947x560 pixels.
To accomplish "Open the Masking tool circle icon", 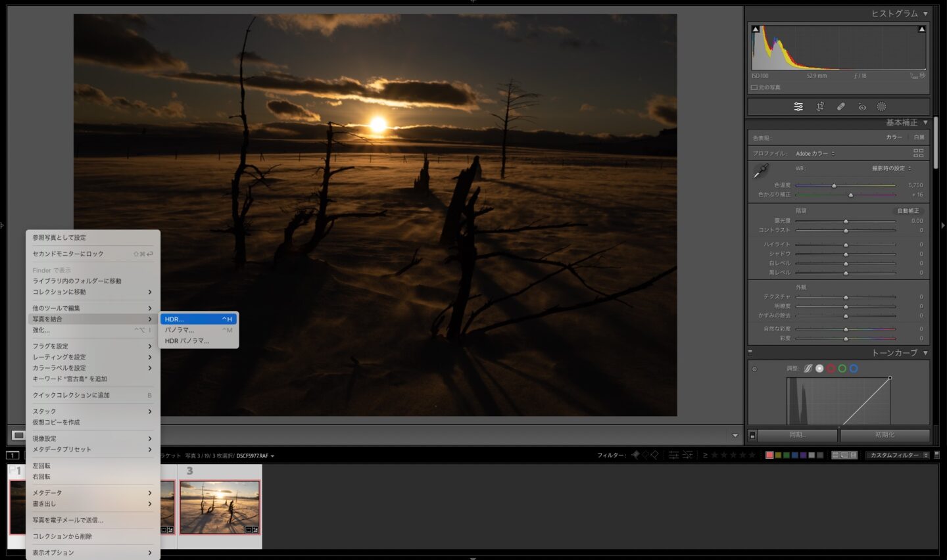I will point(881,106).
